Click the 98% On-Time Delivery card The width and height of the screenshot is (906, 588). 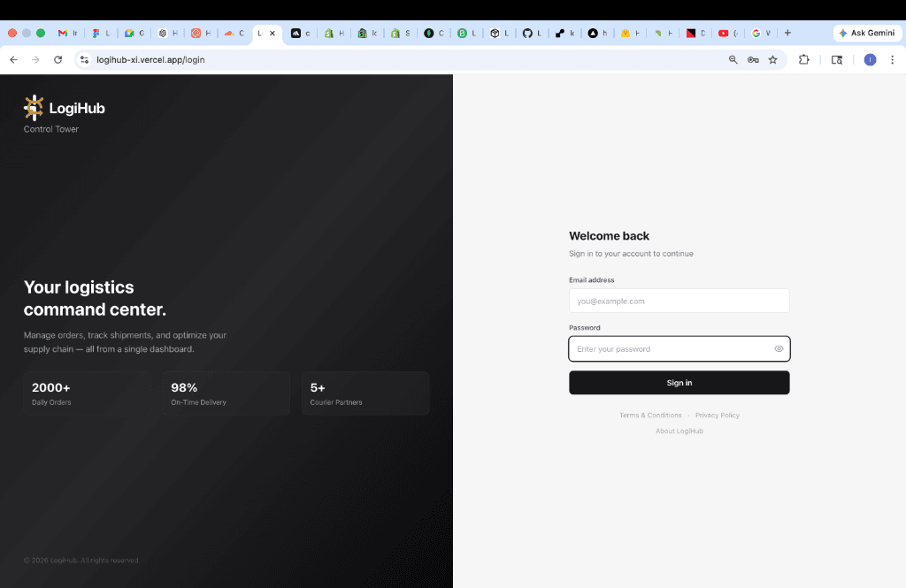click(226, 393)
